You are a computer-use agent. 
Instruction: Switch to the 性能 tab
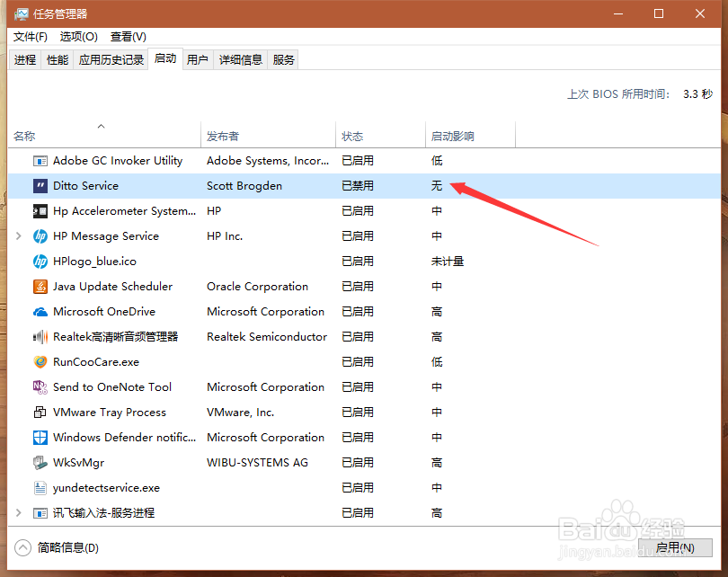click(58, 60)
